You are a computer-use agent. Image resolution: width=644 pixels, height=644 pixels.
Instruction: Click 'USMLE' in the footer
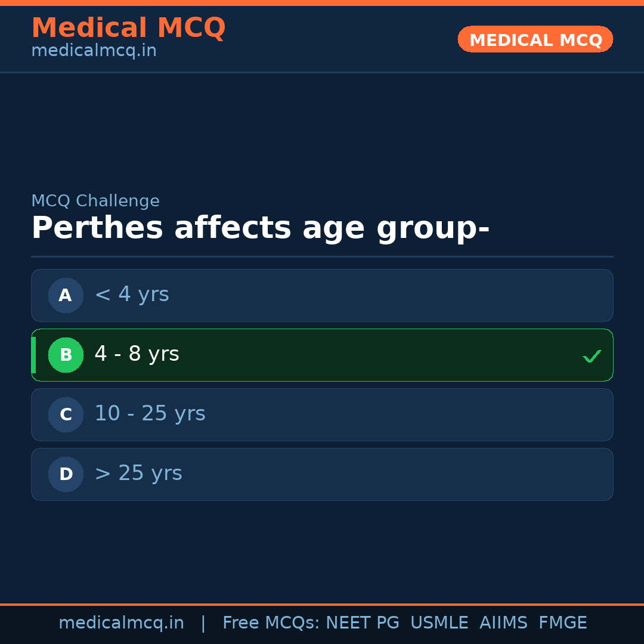[x=439, y=623]
